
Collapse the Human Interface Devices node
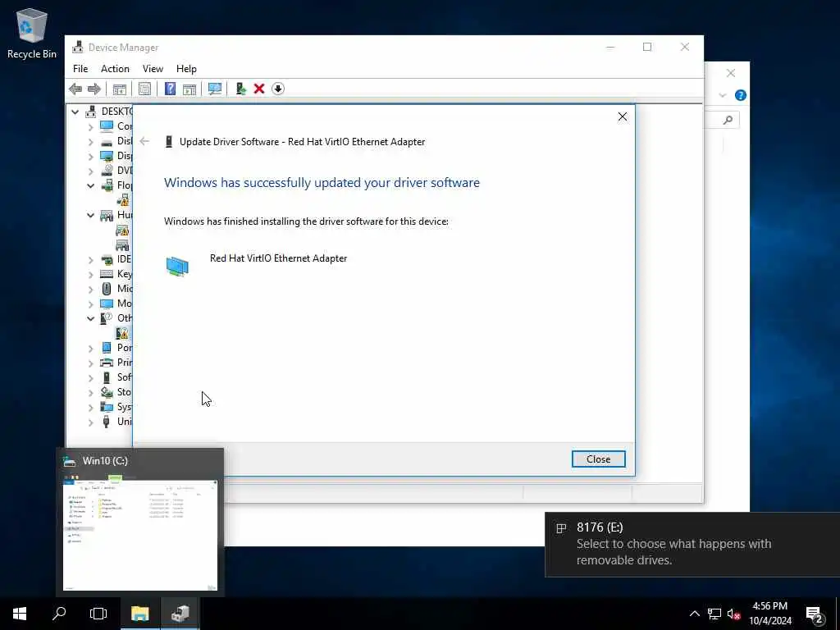90,216
